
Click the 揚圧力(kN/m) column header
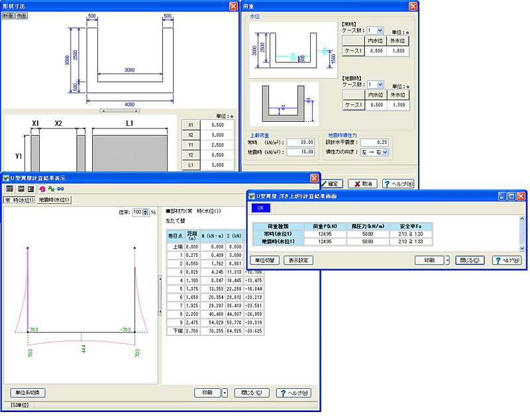click(368, 226)
